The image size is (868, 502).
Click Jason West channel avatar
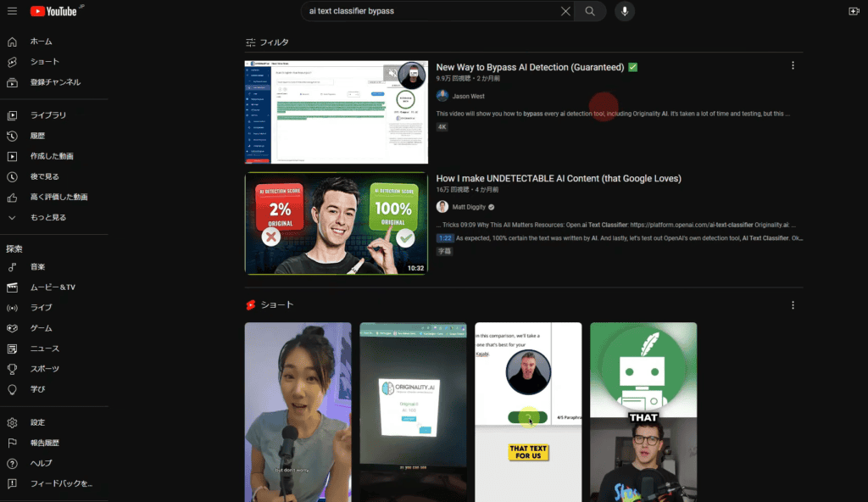click(442, 96)
